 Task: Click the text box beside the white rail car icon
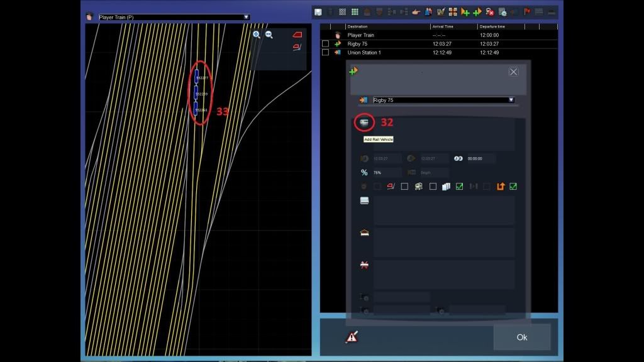click(443, 210)
